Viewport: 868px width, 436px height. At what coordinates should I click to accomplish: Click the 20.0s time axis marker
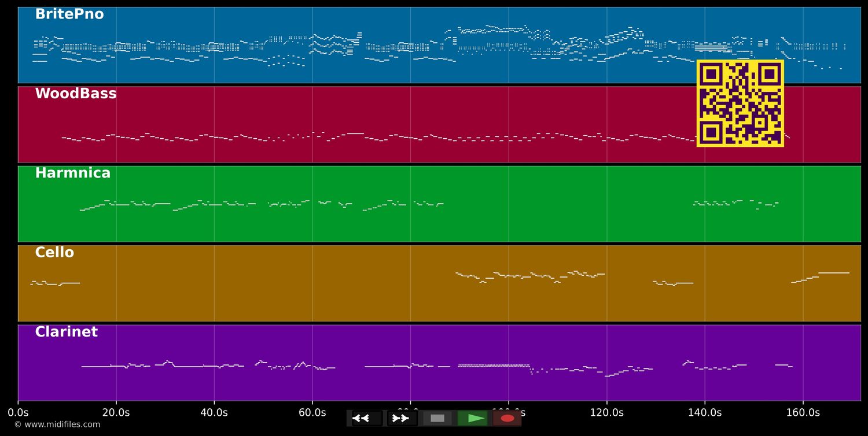click(116, 413)
